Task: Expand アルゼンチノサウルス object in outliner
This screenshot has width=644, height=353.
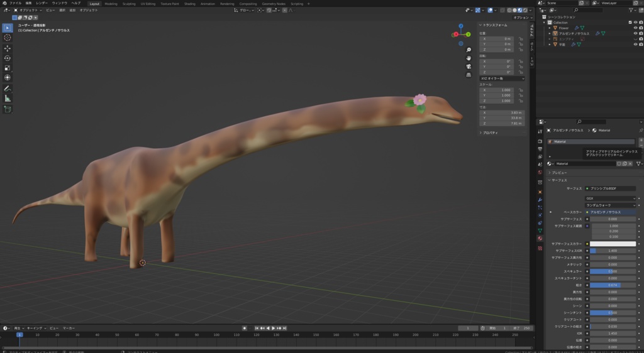Action: pos(550,34)
